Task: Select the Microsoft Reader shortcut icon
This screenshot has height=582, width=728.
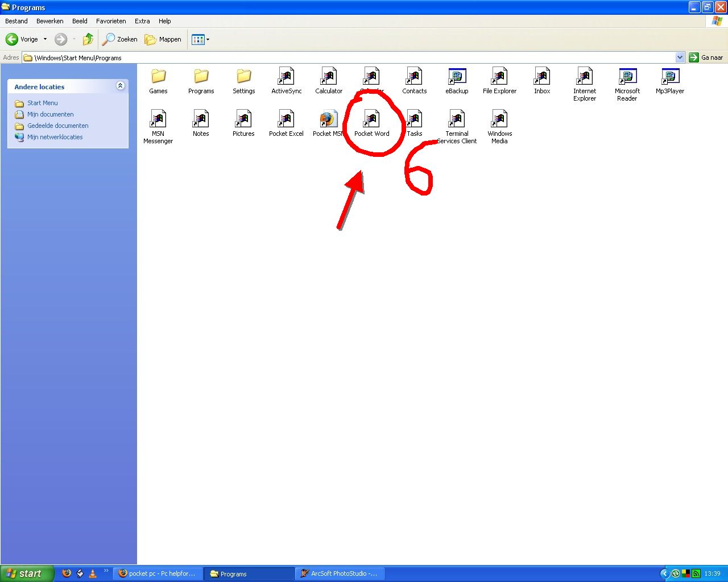Action: (627, 76)
